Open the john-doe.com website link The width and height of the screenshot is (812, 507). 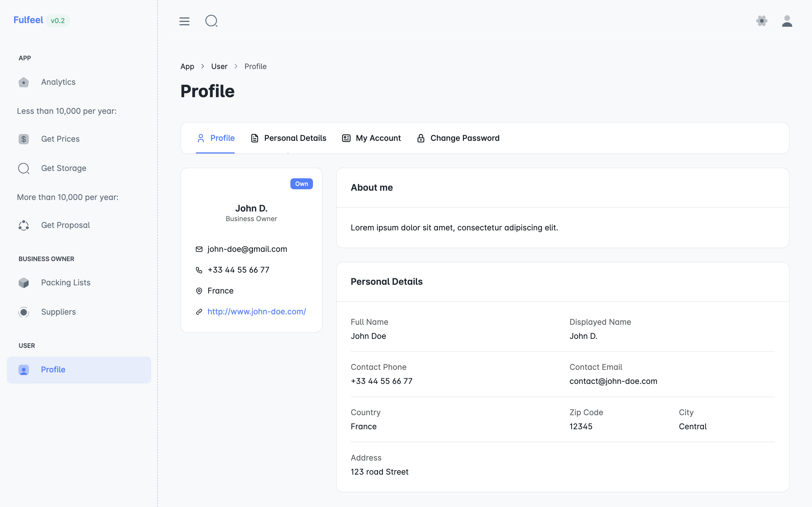click(x=256, y=312)
